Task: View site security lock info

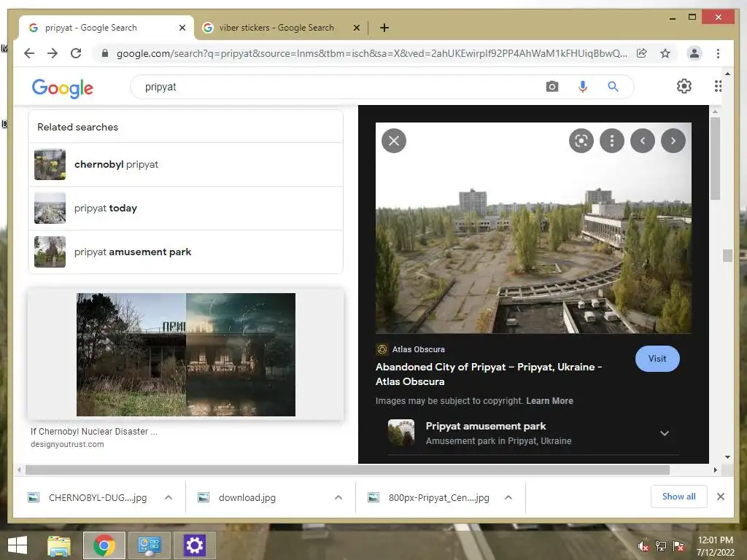Action: (105, 53)
